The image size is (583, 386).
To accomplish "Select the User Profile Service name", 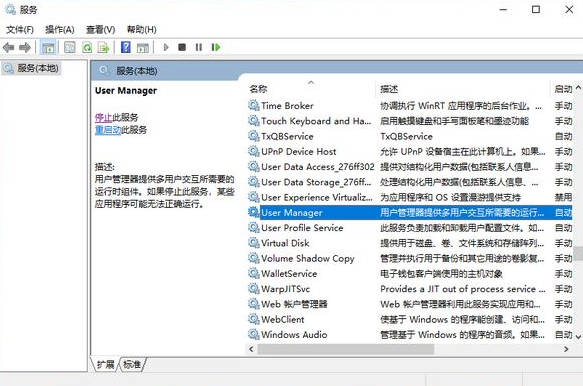I will (x=302, y=228).
